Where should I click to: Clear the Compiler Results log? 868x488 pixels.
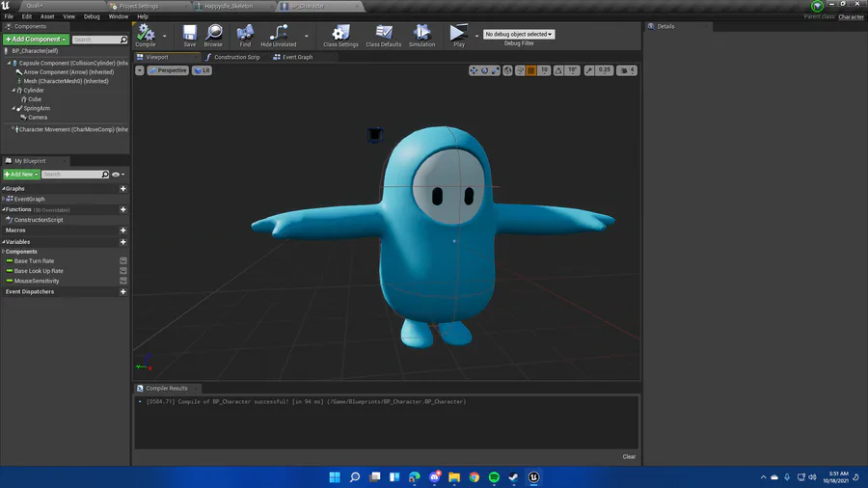629,456
